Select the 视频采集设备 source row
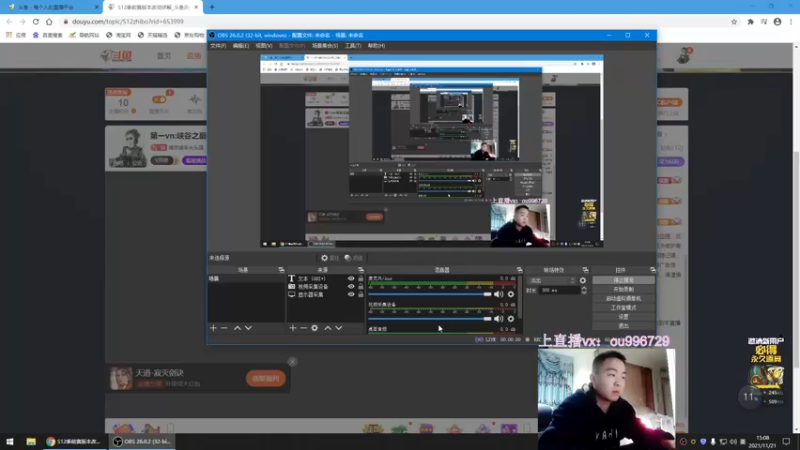800x450 pixels. (x=326, y=287)
